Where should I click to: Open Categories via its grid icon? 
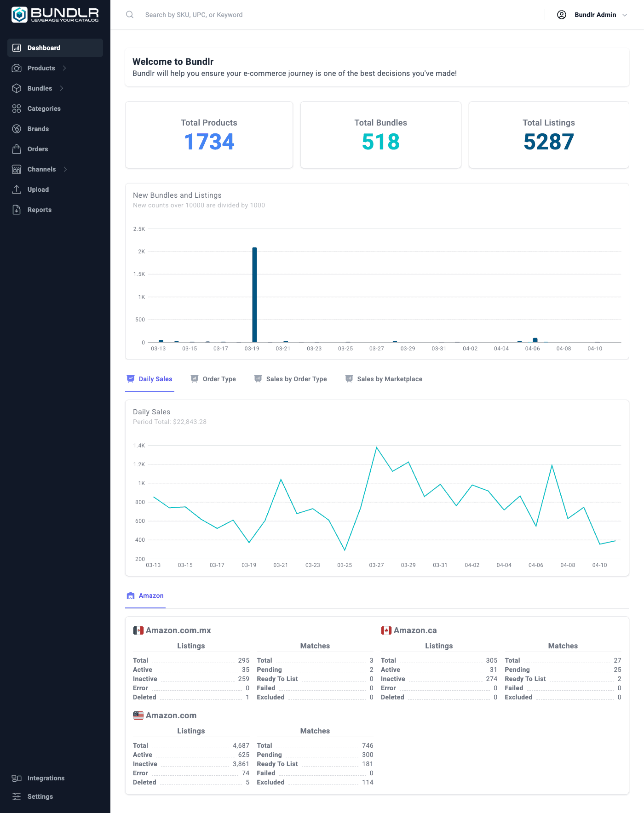coord(17,109)
